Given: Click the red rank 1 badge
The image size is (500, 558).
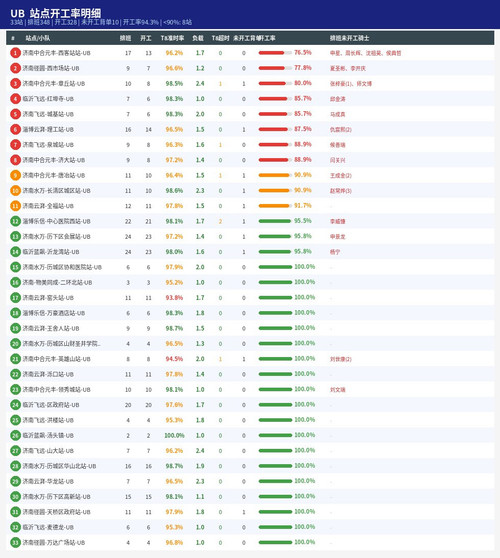Looking at the screenshot, I should 15,53.
